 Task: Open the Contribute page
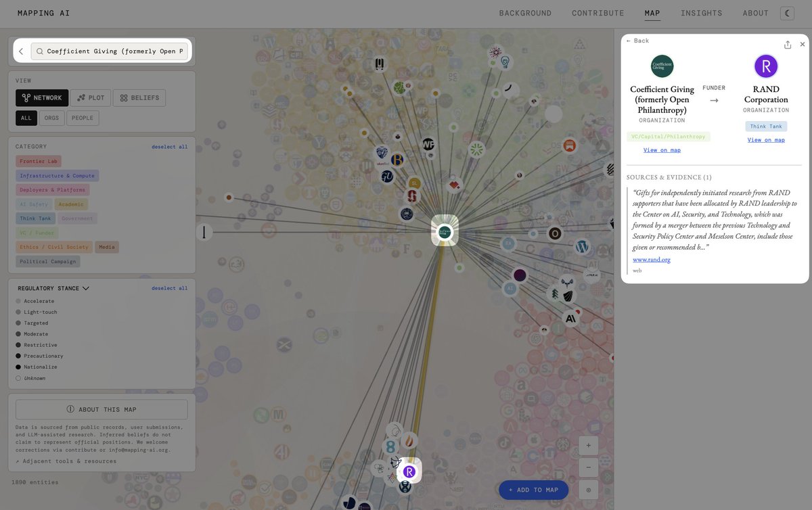598,13
